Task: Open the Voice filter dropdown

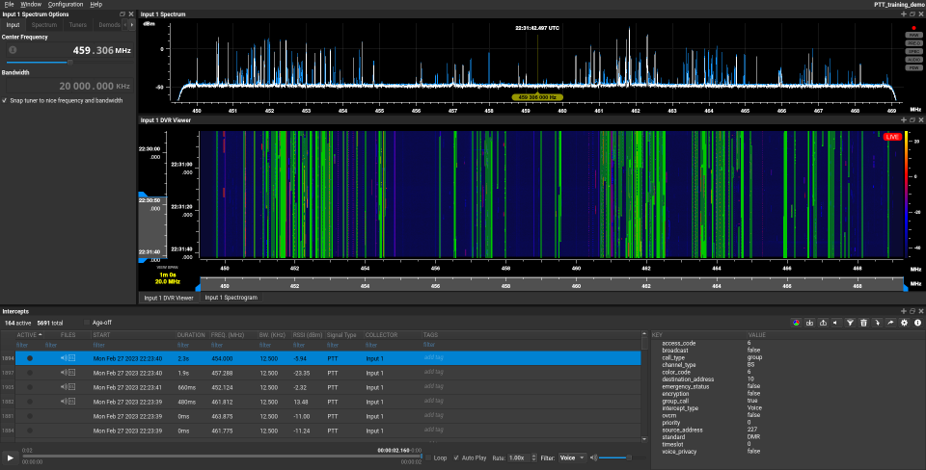Action: tap(572, 457)
